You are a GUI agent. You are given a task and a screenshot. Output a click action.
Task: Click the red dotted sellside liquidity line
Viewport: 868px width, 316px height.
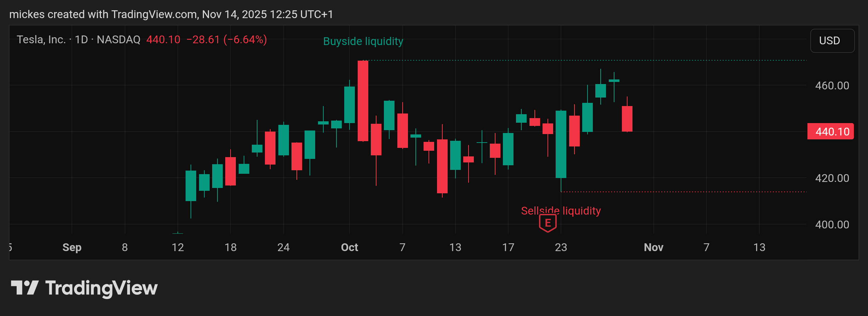point(684,192)
